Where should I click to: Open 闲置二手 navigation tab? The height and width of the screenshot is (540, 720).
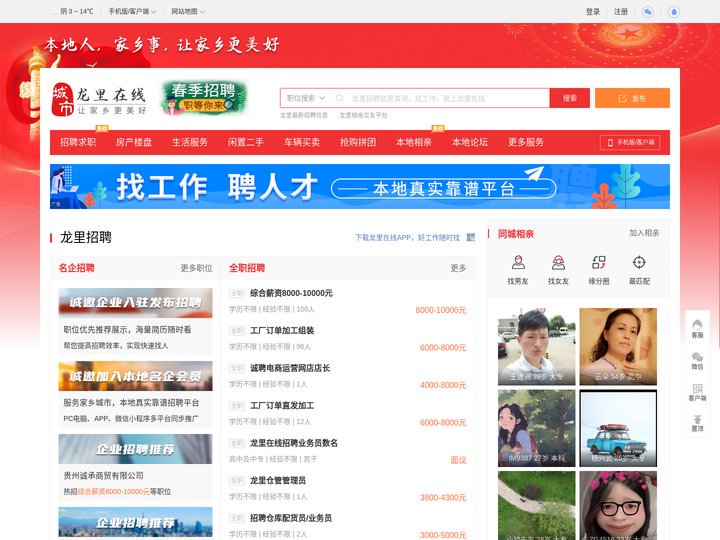point(246,142)
